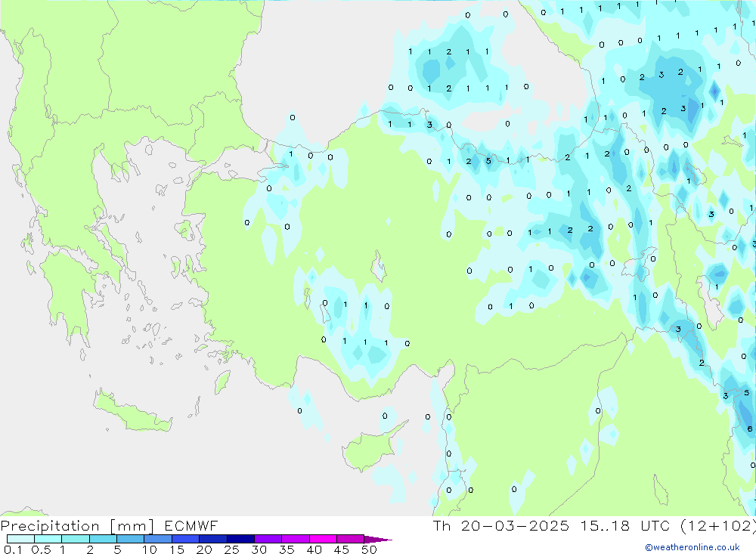Screen dimensions: 756x554
Task: Click the weatheronline.co.uk copyright link
Action: [692, 547]
